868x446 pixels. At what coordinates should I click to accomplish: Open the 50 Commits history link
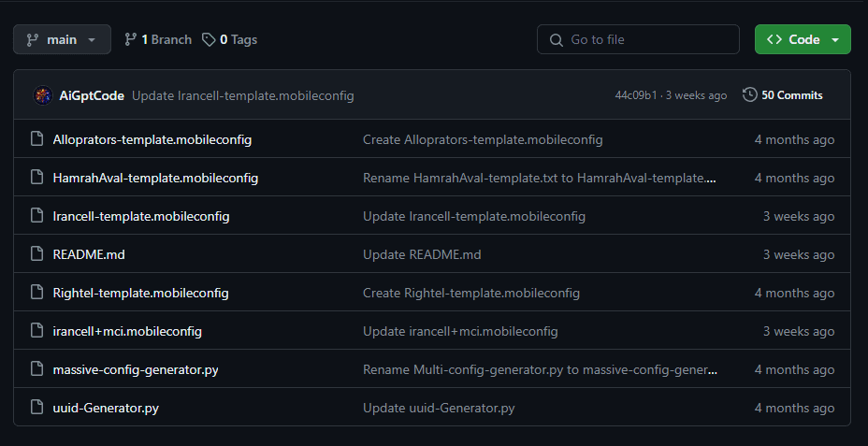[x=783, y=95]
